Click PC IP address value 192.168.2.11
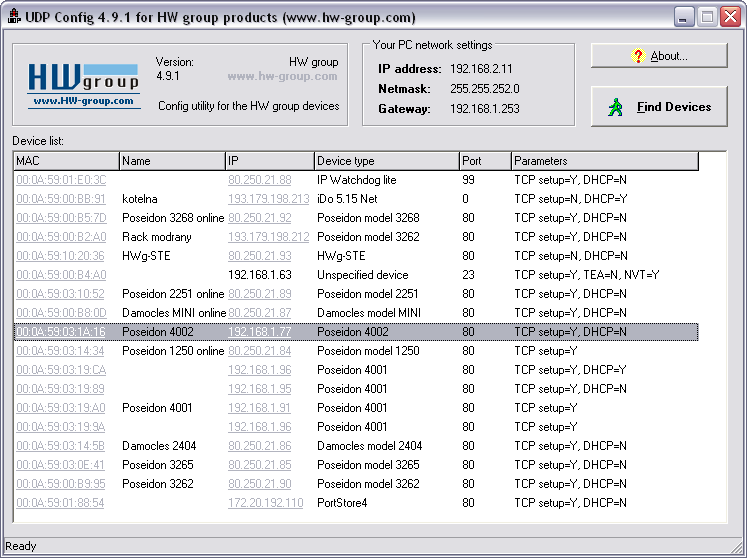Screen dimensions: 747x558 (481, 69)
